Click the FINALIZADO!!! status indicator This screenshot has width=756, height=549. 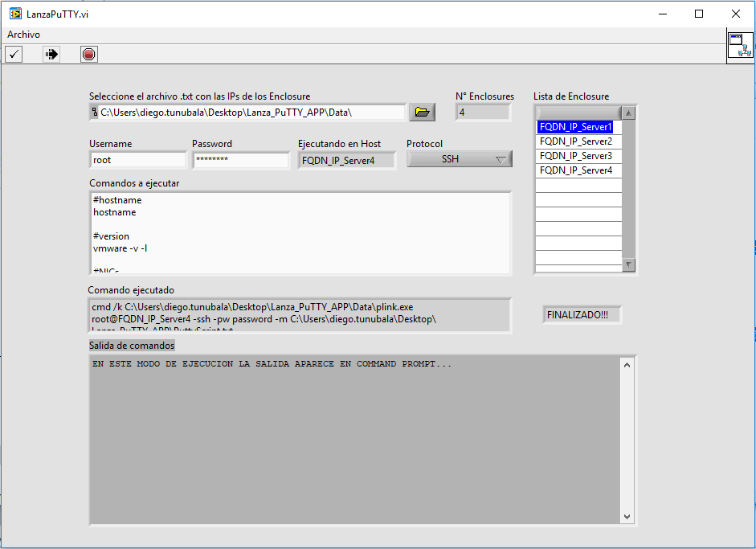coord(582,315)
